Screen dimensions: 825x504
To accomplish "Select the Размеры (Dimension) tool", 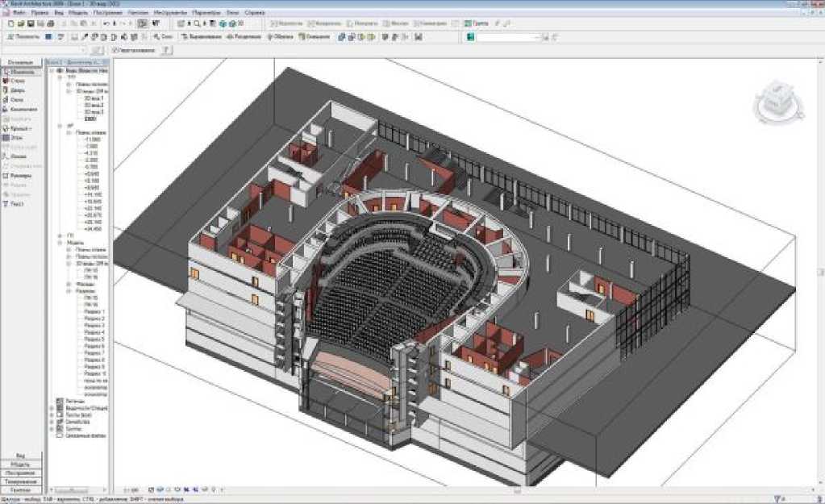I will point(21,175).
